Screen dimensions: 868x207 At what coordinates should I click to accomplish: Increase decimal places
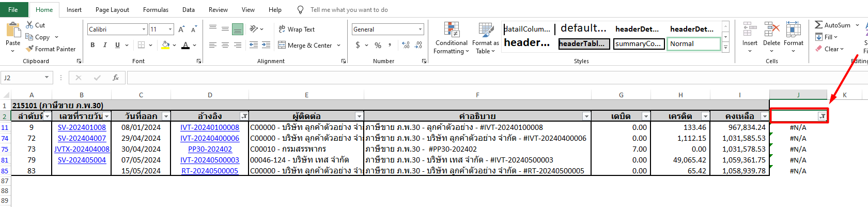tap(406, 45)
